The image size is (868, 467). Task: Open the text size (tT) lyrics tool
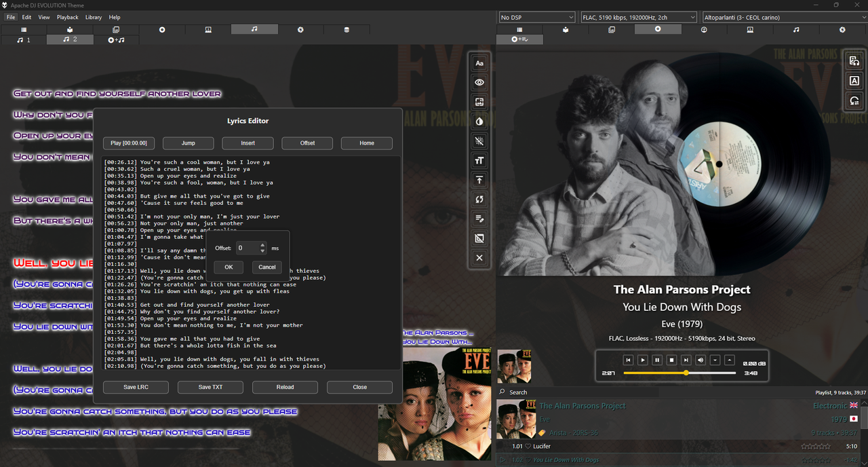[479, 161]
